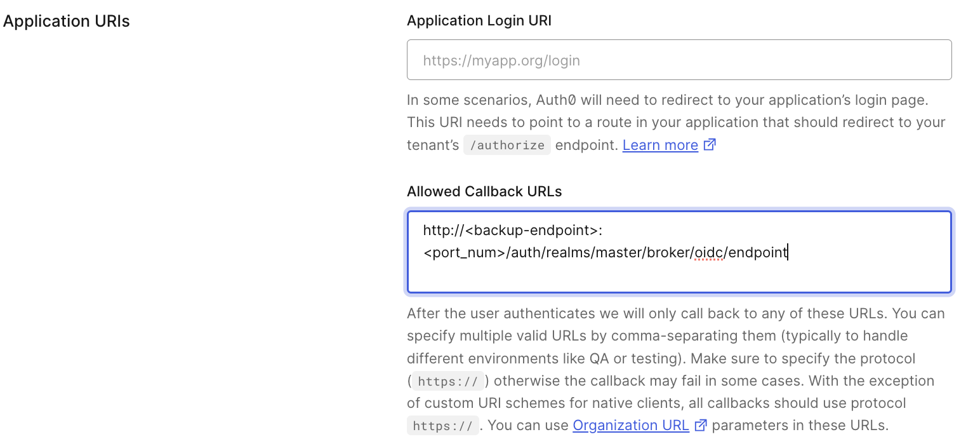Click the word Auth0 in login description
The height and width of the screenshot is (446, 980).
(x=556, y=100)
